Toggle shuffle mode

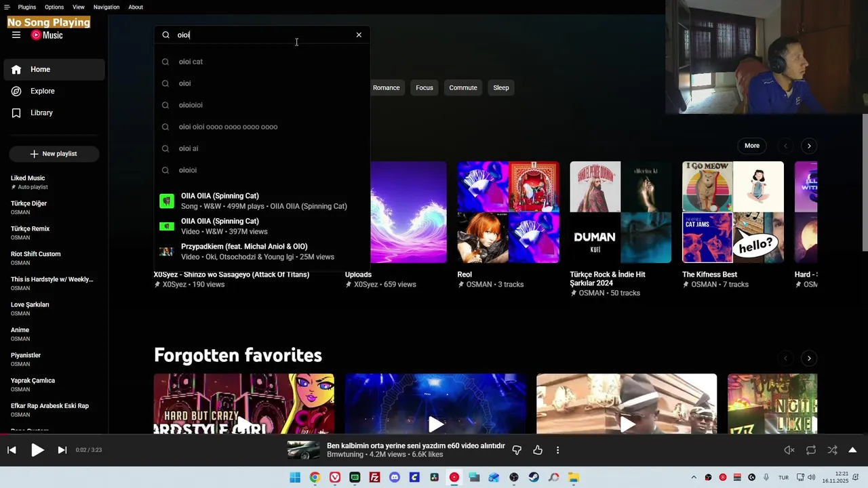pos(832,450)
